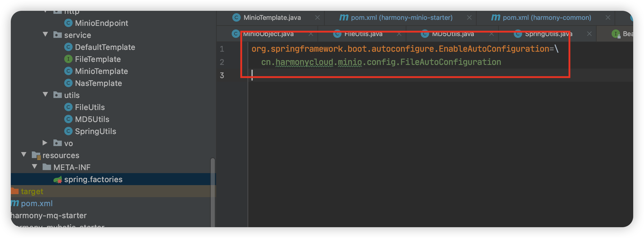Click the FileTemplate interface icon
This screenshot has height=238, width=644.
[68, 59]
